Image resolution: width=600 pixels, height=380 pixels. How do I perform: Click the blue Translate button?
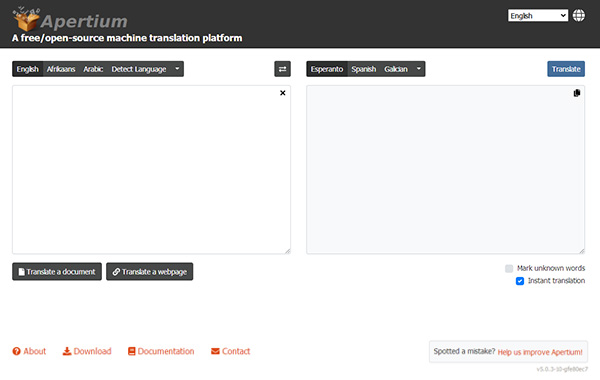pos(566,69)
